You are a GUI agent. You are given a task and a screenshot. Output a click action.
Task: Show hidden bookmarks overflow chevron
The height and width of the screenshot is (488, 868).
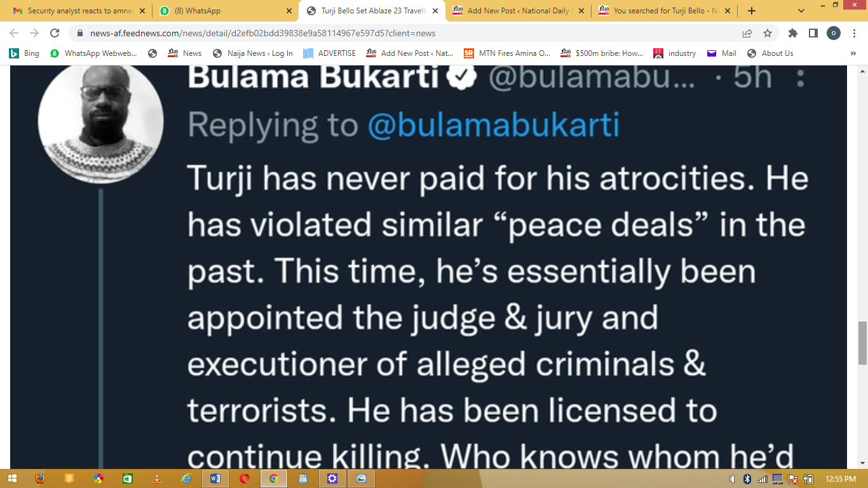(x=853, y=53)
